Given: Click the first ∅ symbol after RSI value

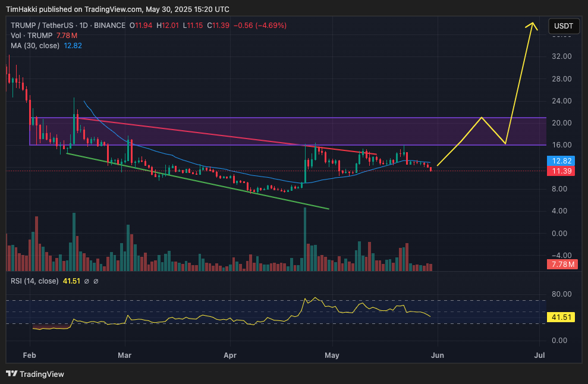Looking at the screenshot, I should tap(87, 281).
